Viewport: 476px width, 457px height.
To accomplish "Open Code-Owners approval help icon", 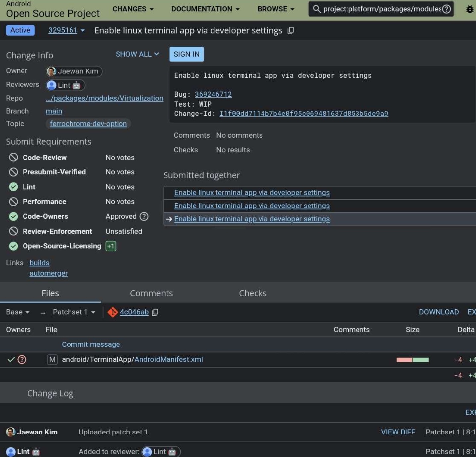I will [144, 216].
